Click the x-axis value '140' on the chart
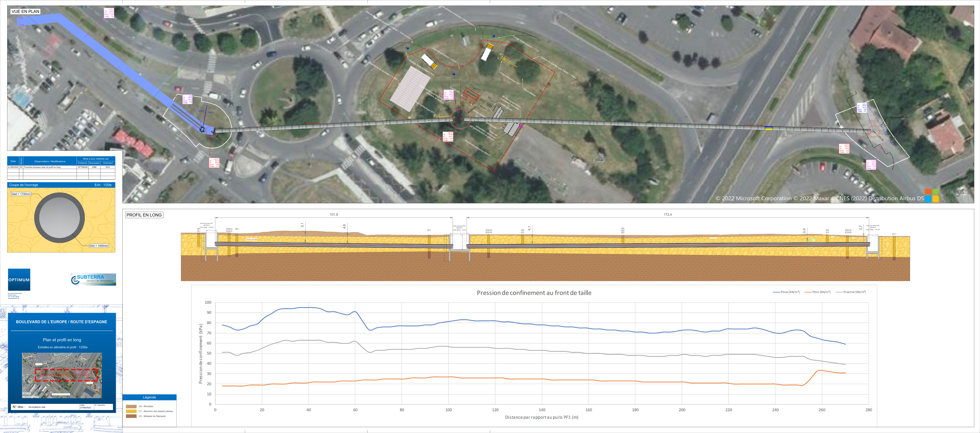Viewport: 980px width, 433px height. (x=542, y=410)
